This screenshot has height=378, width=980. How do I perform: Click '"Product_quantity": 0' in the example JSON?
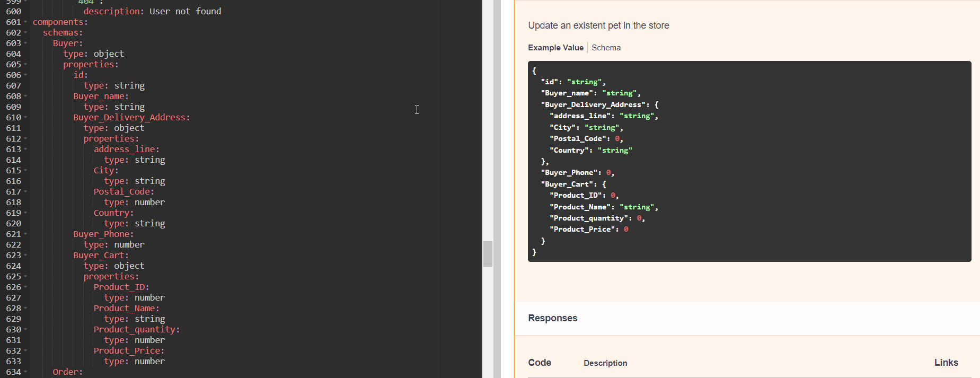click(x=597, y=218)
